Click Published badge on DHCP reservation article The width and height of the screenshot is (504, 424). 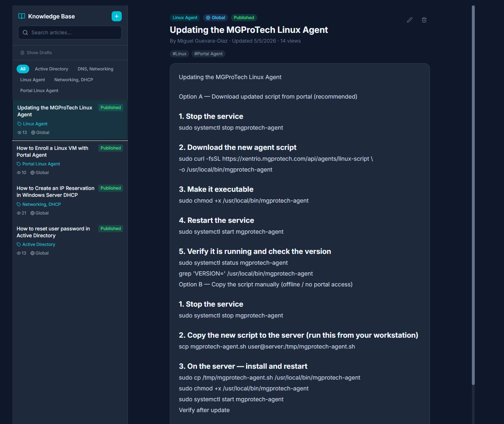111,188
